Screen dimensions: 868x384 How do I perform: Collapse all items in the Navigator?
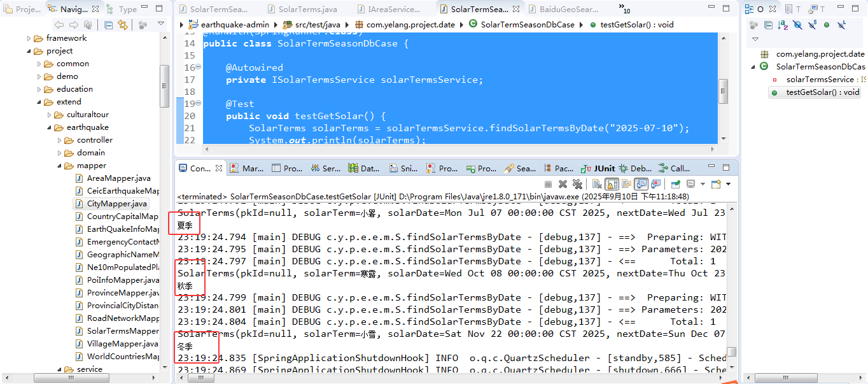click(x=108, y=25)
